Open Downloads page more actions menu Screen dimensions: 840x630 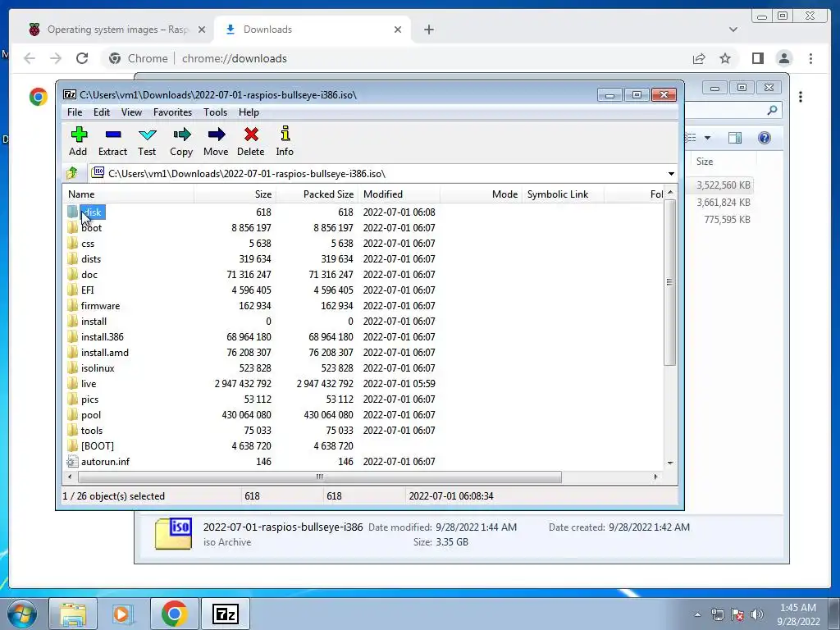pos(801,97)
